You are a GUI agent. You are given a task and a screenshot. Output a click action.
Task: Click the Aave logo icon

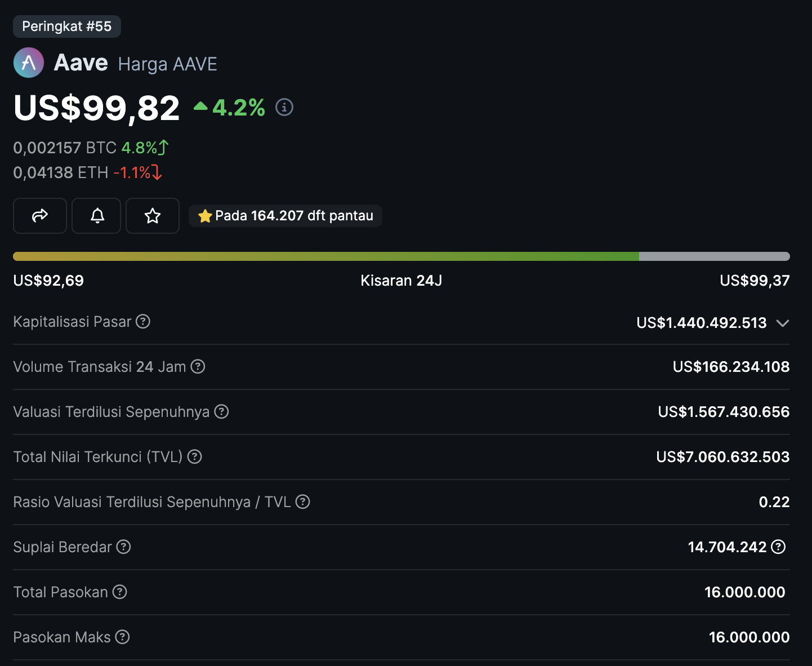[29, 63]
